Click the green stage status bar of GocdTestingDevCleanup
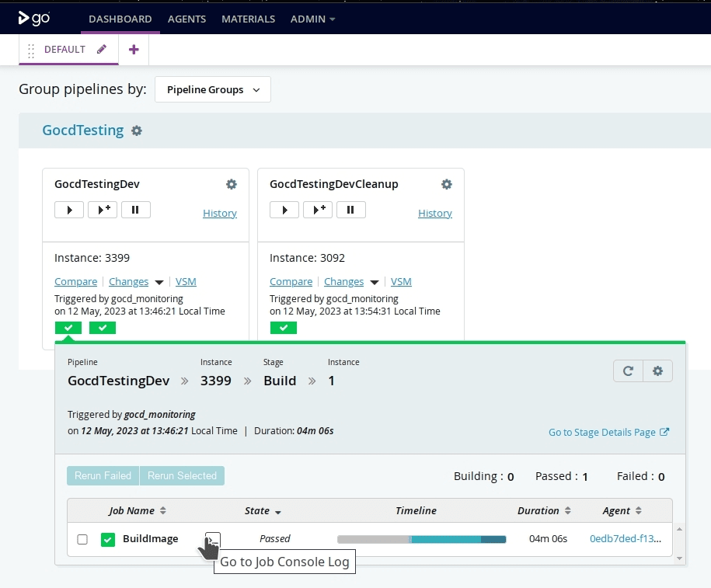This screenshot has width=711, height=588. click(x=284, y=327)
